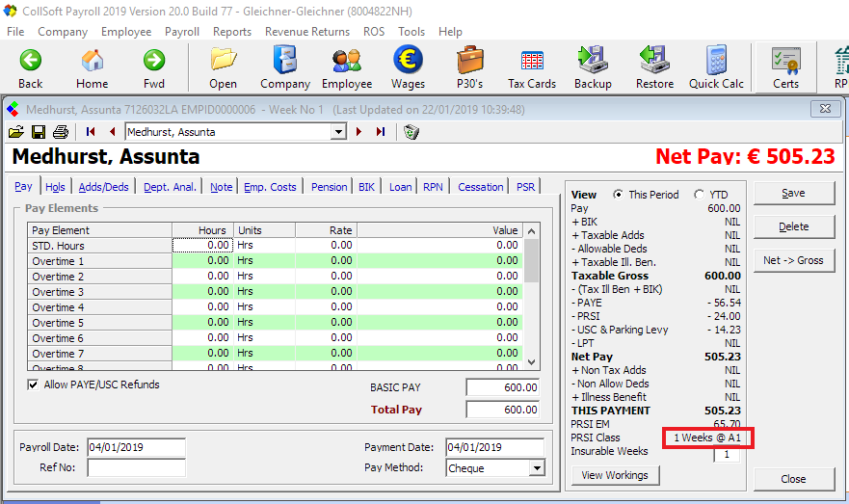849x504 pixels.
Task: Click the recycle bin delete icon
Action: click(411, 132)
